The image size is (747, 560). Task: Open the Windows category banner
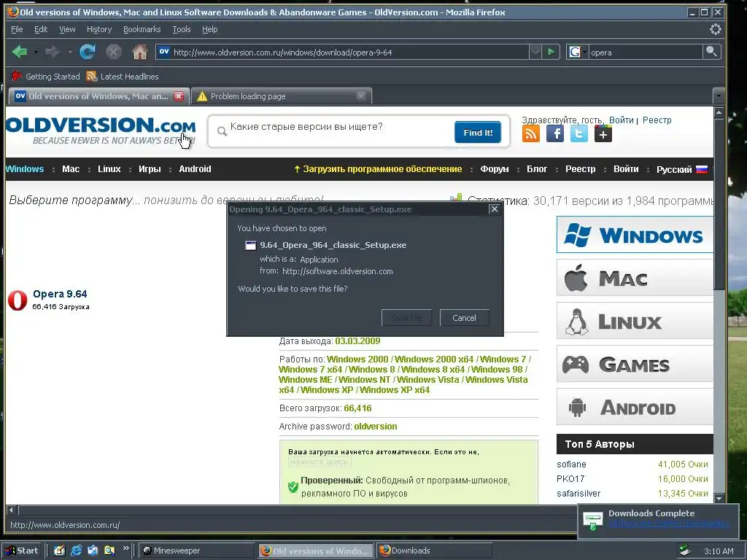pyautogui.click(x=635, y=235)
